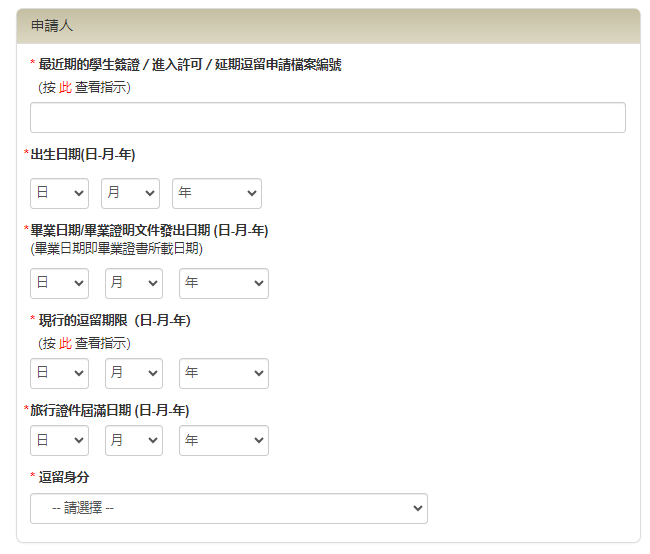
Task: Click the 逗留身分 dropdown chevron arrow
Action: (x=418, y=508)
